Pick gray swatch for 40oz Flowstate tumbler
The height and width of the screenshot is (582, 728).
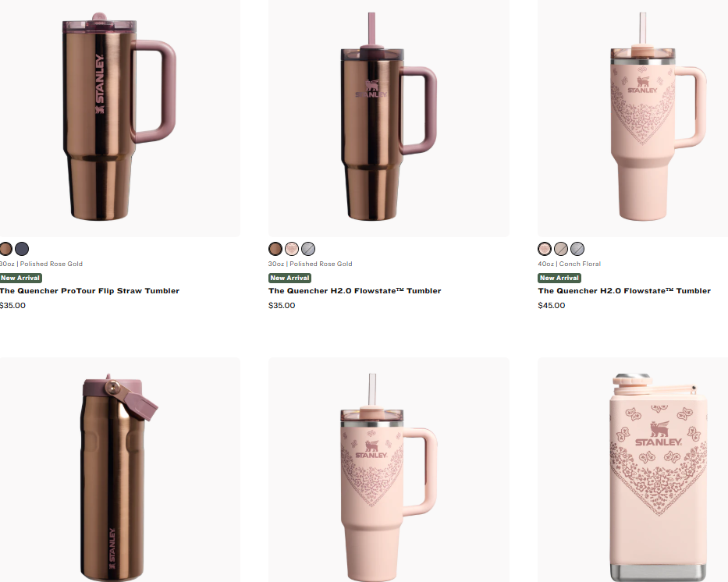click(577, 249)
